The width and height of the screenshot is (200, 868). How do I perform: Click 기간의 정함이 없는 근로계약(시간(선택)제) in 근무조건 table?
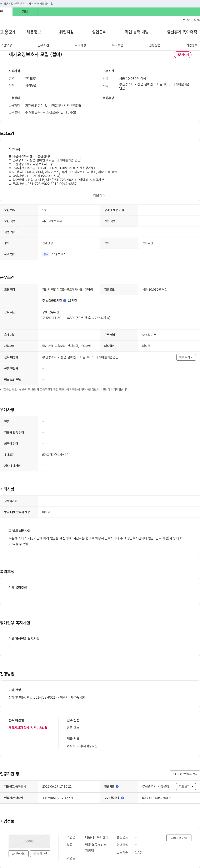pyautogui.click(x=68, y=290)
